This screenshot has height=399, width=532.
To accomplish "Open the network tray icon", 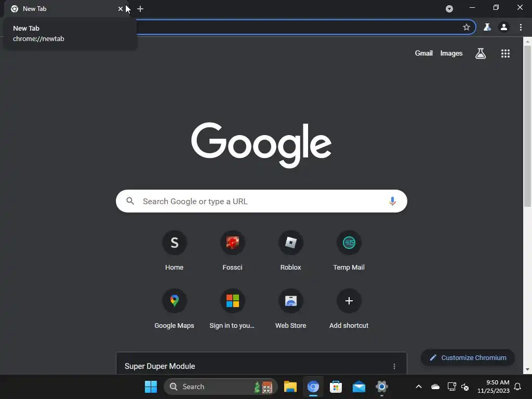I will coord(451,387).
